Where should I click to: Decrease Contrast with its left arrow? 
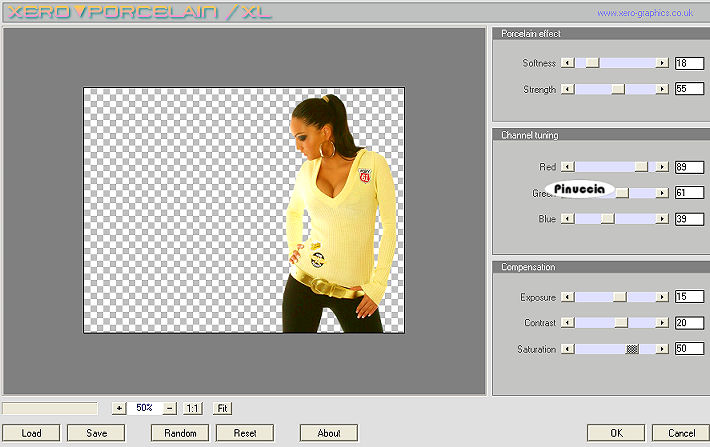click(x=568, y=323)
